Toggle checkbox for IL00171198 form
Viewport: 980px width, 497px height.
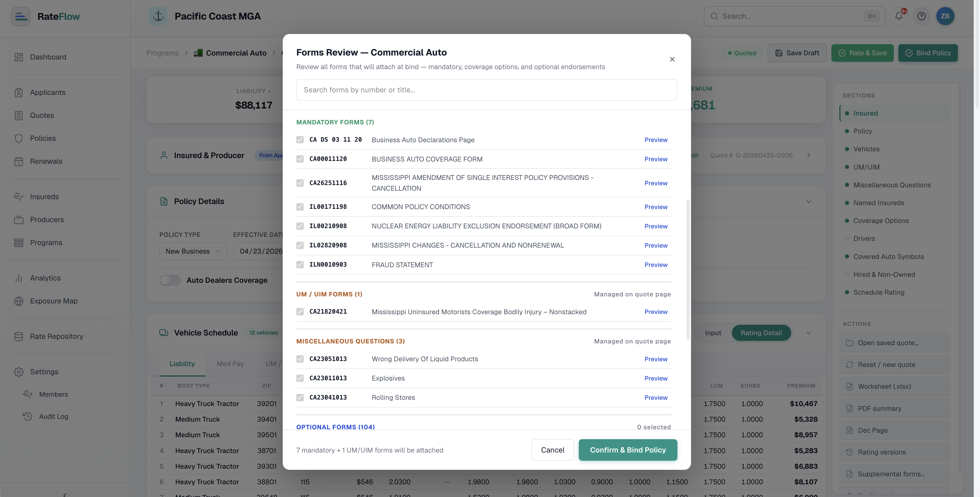(300, 207)
